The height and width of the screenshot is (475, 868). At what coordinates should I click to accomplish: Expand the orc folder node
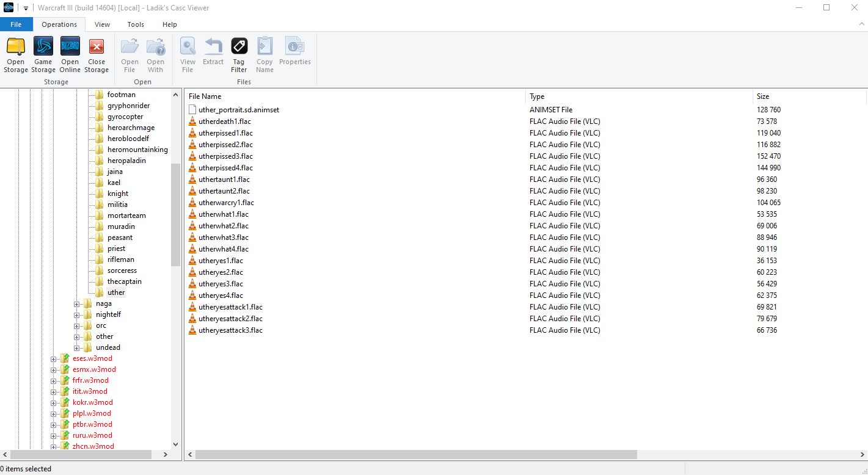(x=77, y=326)
